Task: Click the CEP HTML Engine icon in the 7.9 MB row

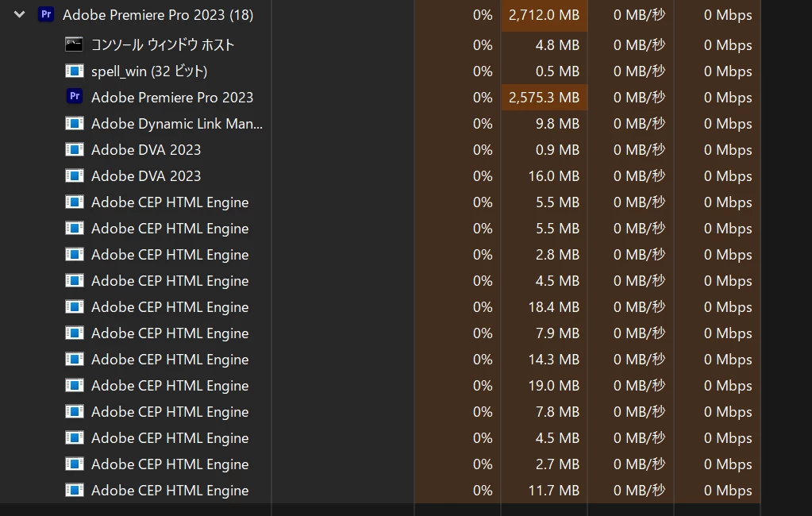Action: click(x=74, y=332)
